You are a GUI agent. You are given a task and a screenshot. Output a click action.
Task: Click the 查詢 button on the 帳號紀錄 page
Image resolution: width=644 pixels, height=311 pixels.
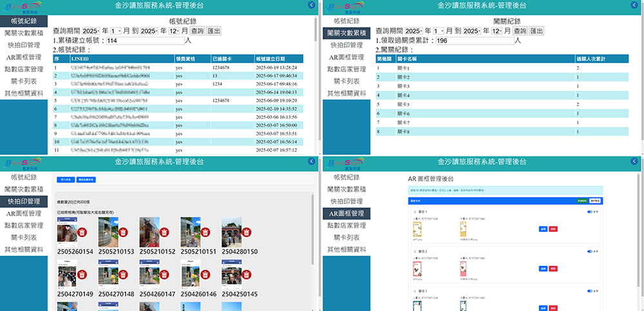[197, 31]
